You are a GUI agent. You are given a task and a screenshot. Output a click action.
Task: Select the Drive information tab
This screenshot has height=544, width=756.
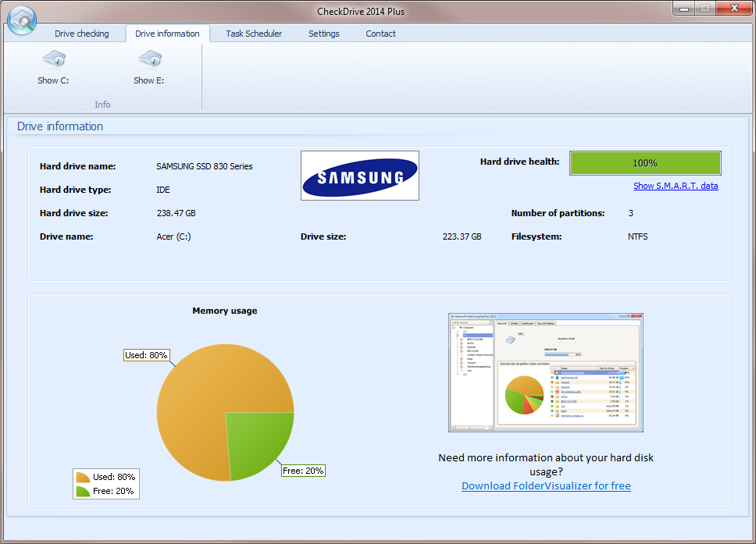(167, 34)
